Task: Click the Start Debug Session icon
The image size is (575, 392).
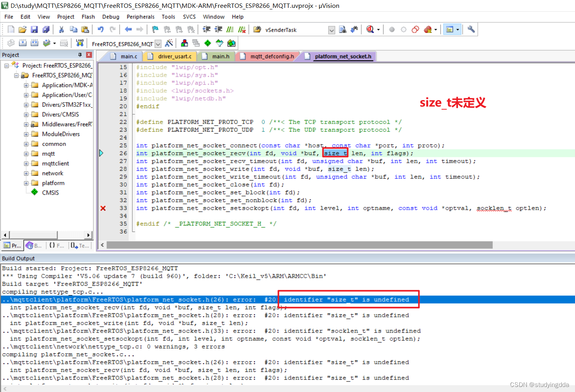Action: click(x=370, y=29)
